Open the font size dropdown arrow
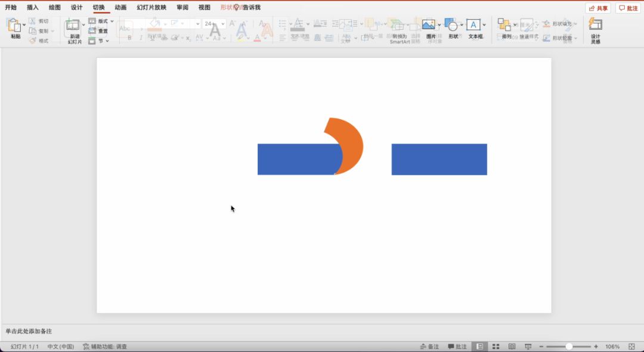This screenshot has width=644, height=352. (x=222, y=24)
